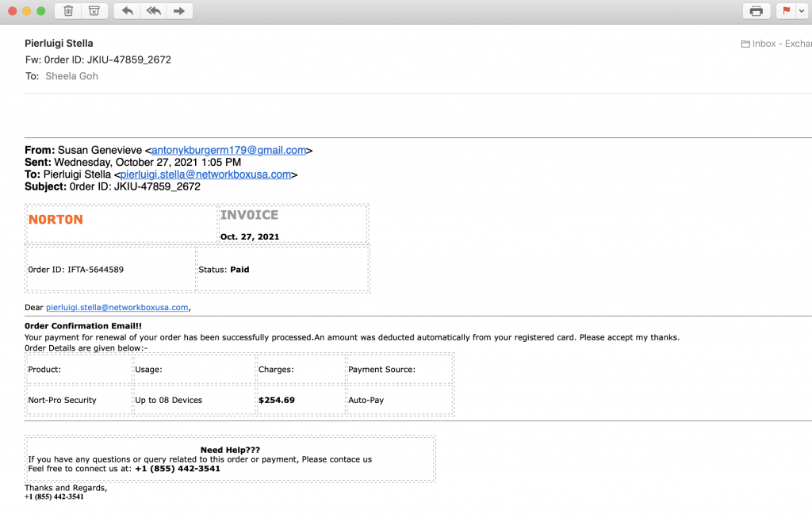Viewport: 812px width, 522px height.
Task: Forward the email with the right arrow icon
Action: (x=179, y=11)
